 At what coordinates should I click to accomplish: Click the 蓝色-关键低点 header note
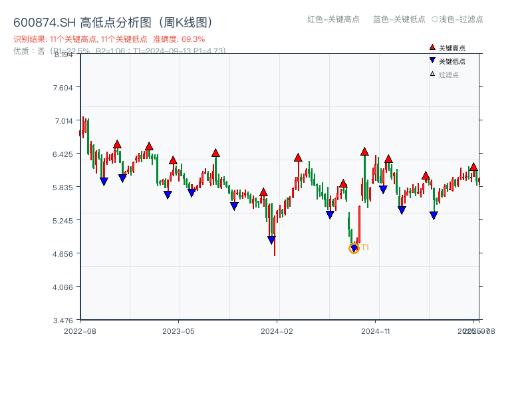399,19
